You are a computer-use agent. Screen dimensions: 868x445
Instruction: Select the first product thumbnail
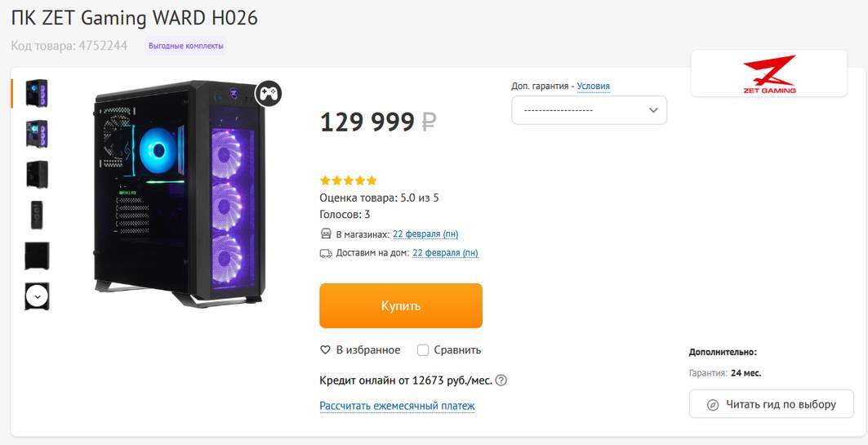(x=37, y=93)
